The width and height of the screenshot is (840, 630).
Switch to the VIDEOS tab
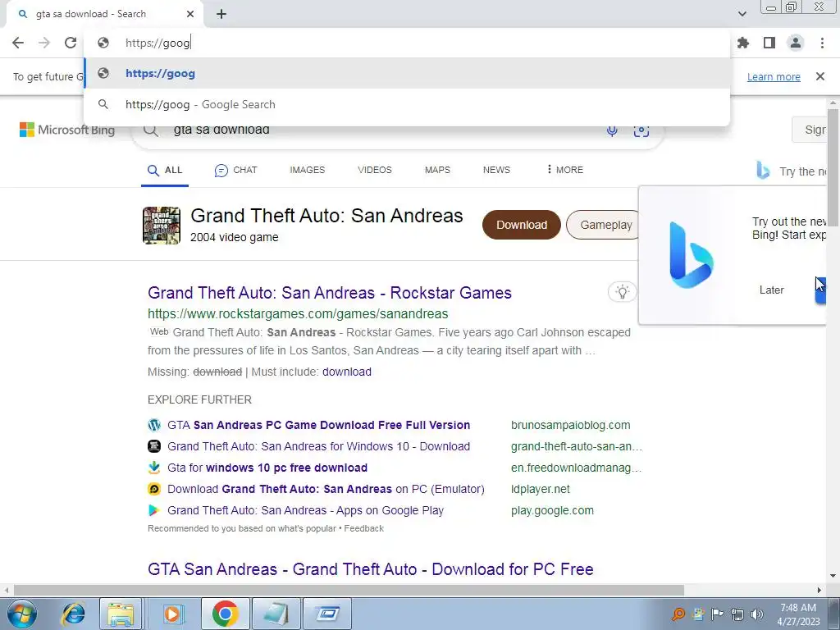pyautogui.click(x=374, y=170)
